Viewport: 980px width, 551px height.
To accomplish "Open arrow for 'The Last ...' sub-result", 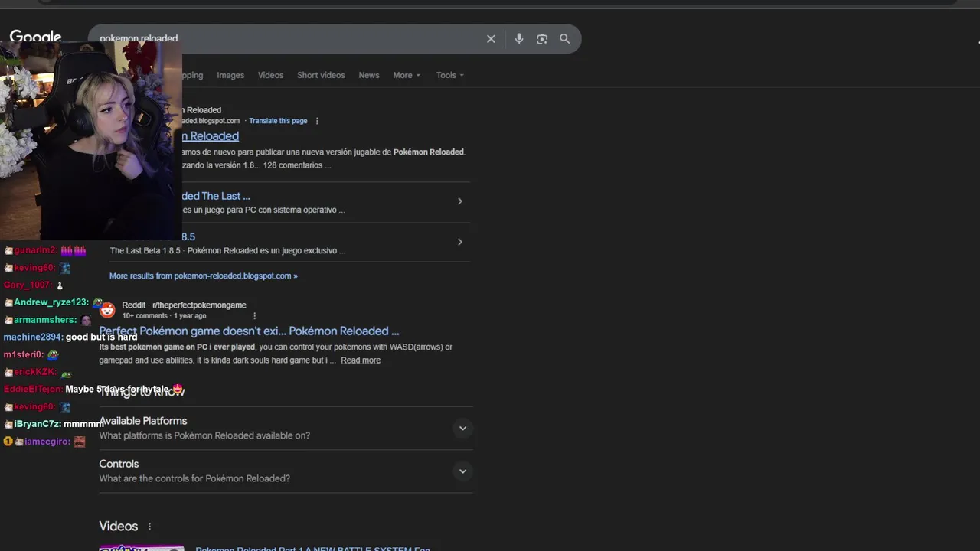I will (459, 201).
